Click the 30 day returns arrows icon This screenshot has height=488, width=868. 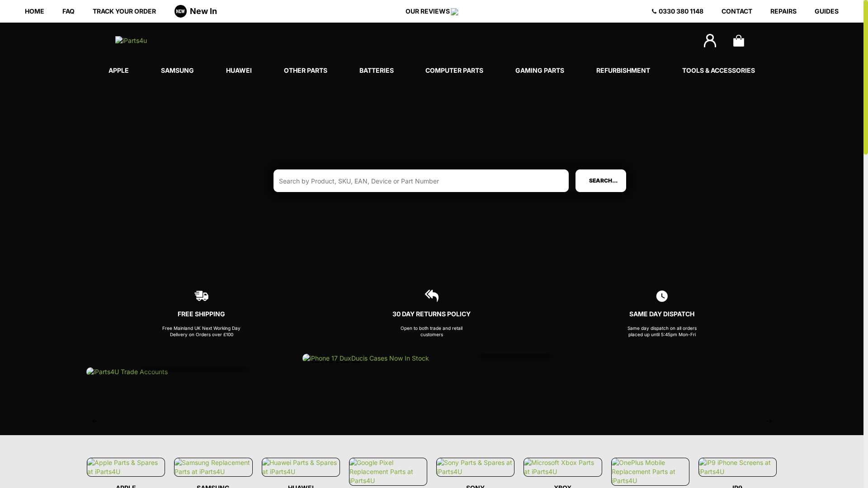pyautogui.click(x=431, y=296)
